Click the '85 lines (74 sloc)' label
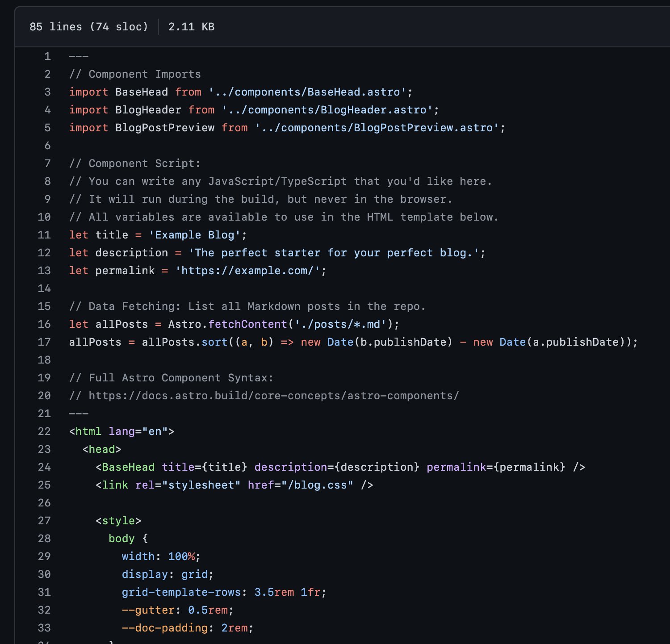 pyautogui.click(x=89, y=27)
